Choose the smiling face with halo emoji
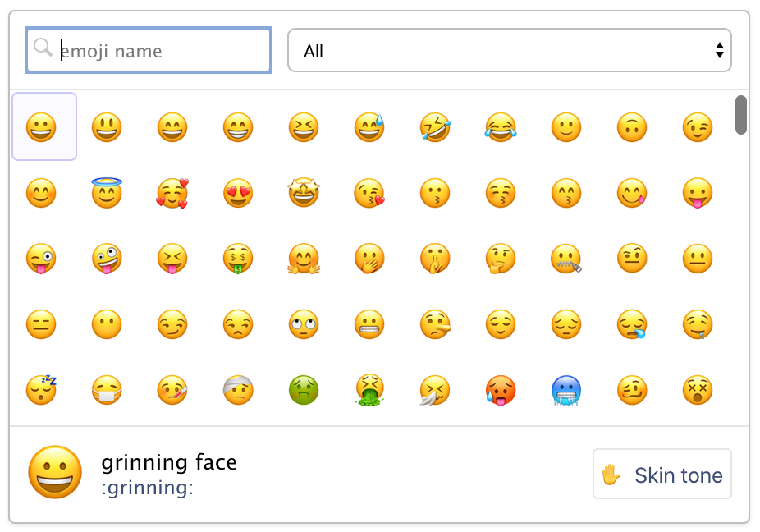The width and height of the screenshot is (760, 532). 107,193
